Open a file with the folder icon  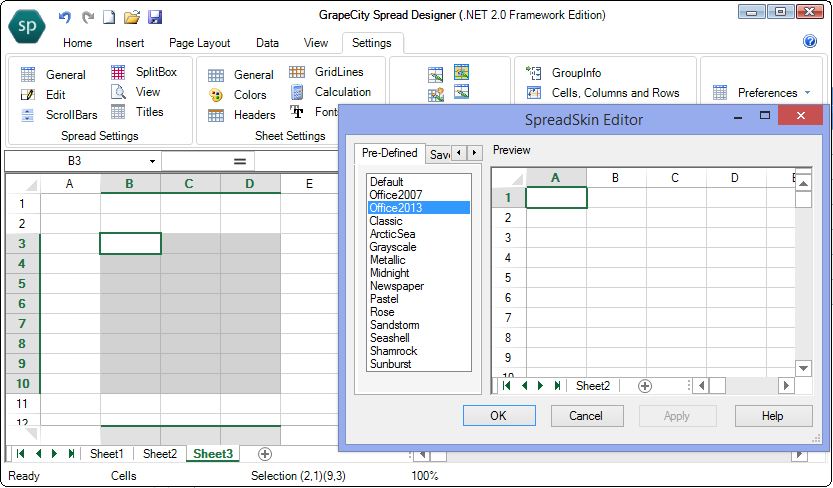pyautogui.click(x=132, y=17)
